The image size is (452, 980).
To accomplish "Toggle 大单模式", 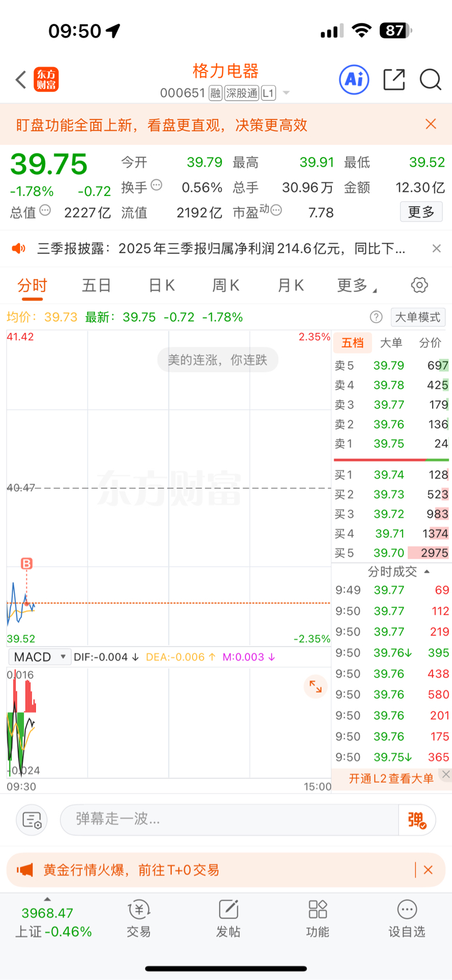I will [x=418, y=317].
